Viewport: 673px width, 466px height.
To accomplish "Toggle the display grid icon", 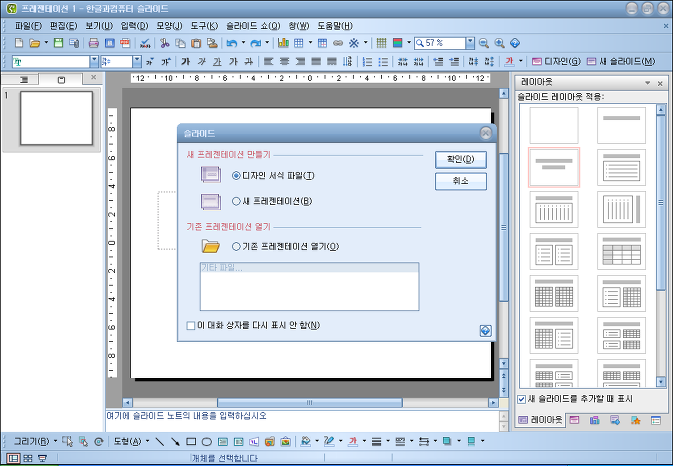I will pyautogui.click(x=381, y=43).
